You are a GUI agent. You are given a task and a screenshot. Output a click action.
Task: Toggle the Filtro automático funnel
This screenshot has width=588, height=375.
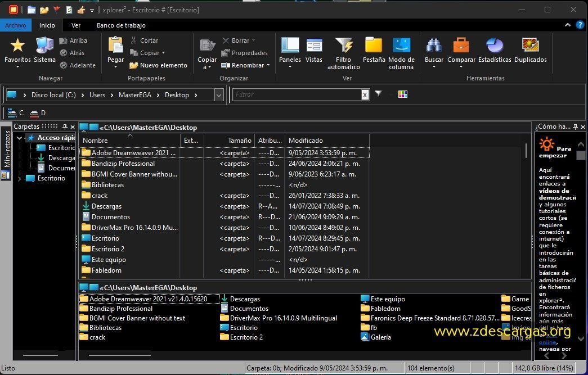(x=343, y=53)
